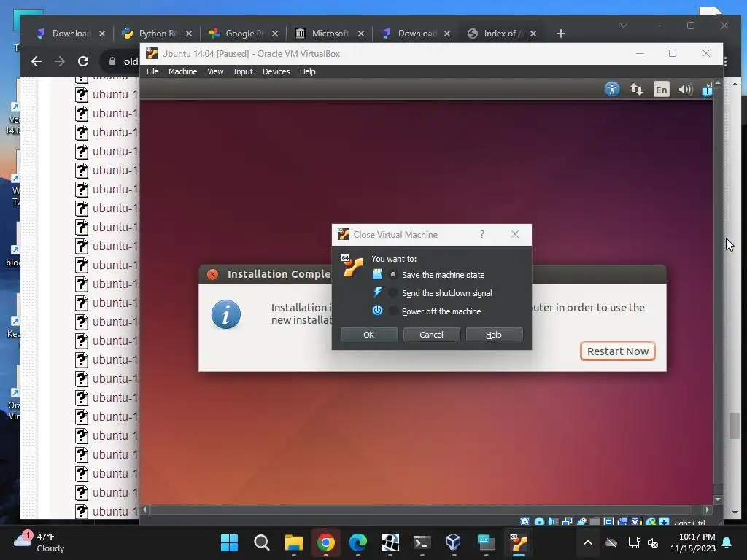Click VirtualBox display status icon

609,521
